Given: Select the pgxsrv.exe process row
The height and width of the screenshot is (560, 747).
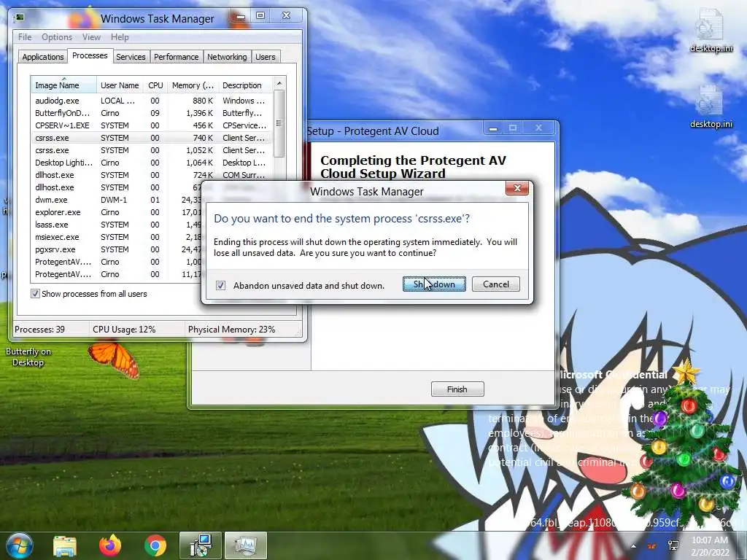Looking at the screenshot, I should (x=116, y=249).
